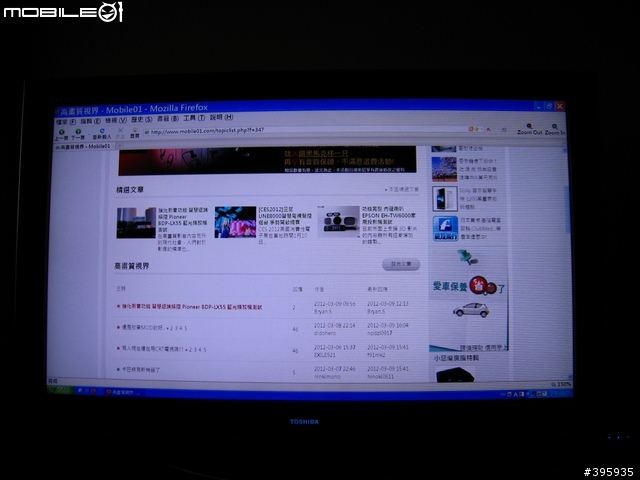Click the Pioneer BDP-LX55 featured article title
This screenshot has width=640, height=480.
click(x=183, y=220)
